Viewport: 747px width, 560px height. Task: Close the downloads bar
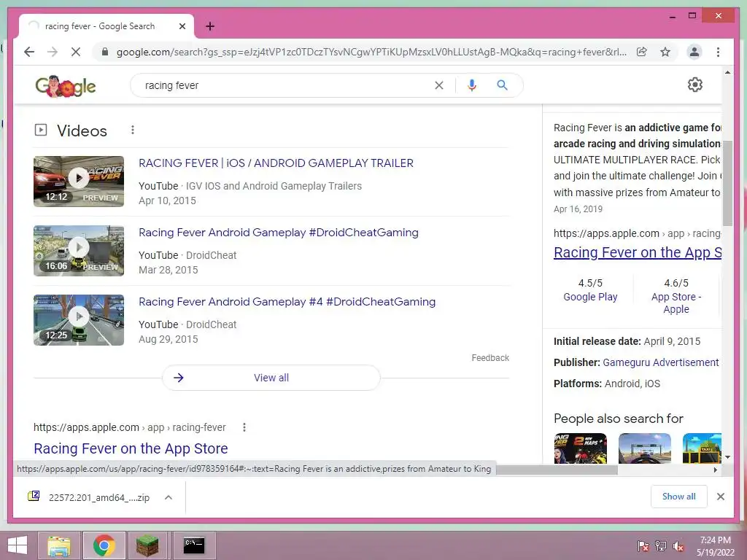pyautogui.click(x=720, y=497)
